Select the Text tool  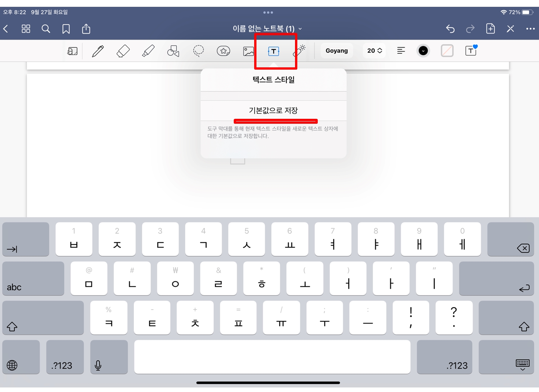pos(273,51)
